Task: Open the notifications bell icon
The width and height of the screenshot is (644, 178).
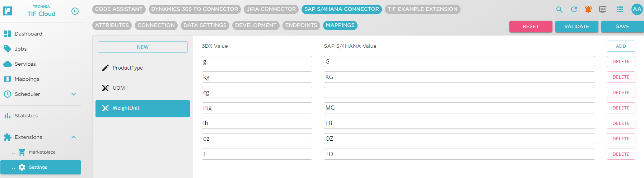Action: tap(588, 10)
